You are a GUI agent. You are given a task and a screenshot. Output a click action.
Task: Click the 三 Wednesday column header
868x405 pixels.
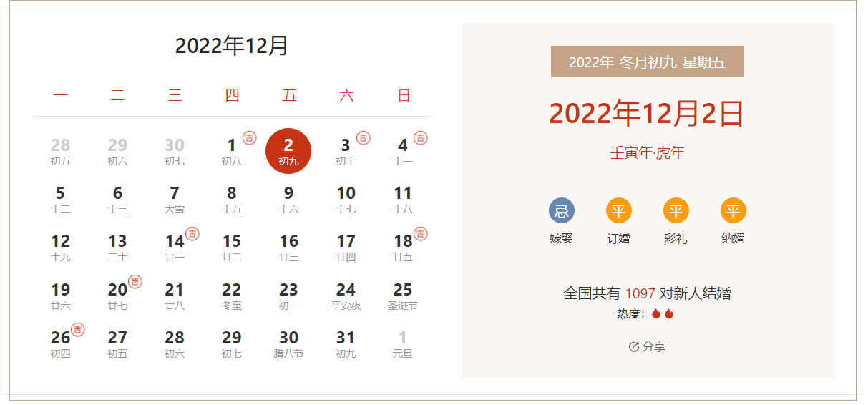[175, 95]
